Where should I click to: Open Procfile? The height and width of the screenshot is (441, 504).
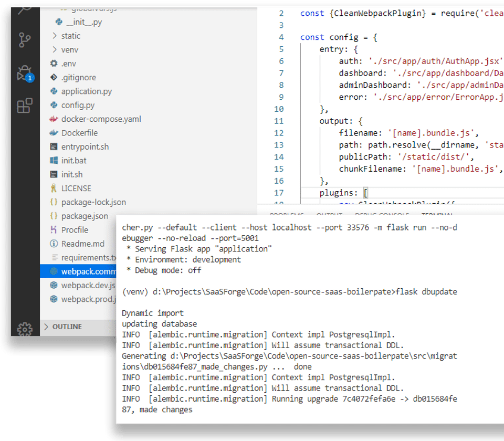click(75, 230)
